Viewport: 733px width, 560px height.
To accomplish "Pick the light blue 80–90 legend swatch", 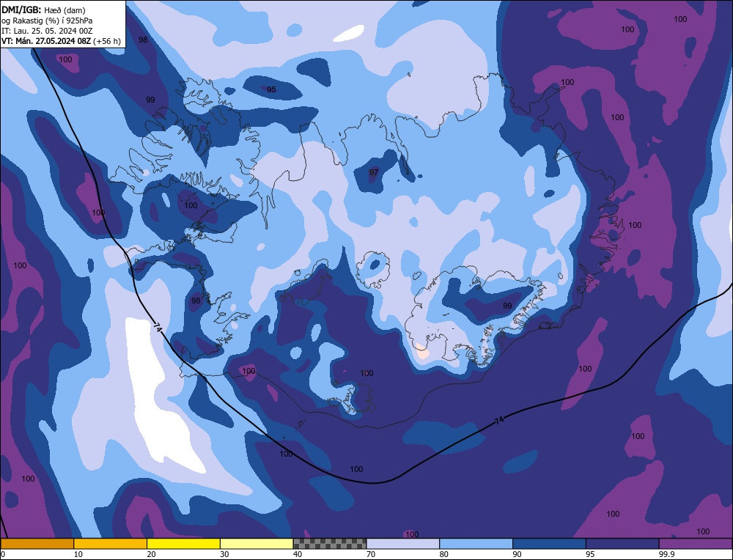I will click(x=476, y=544).
